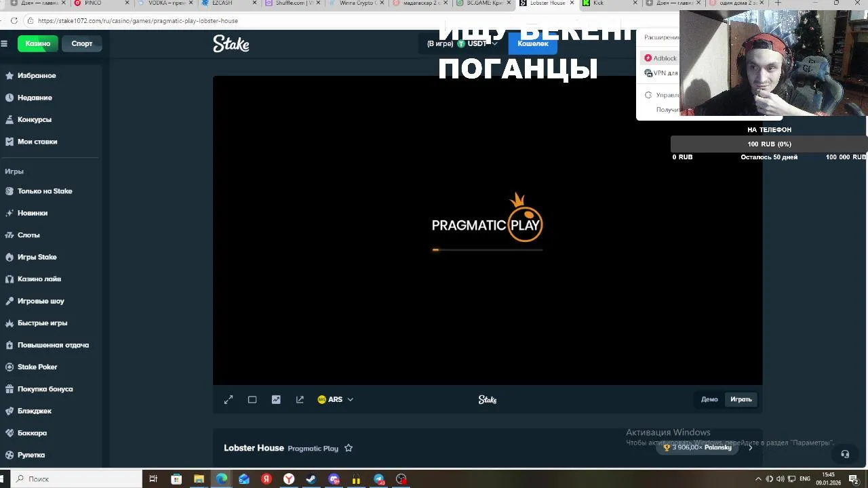Open Мои ставки in the sidebar
This screenshot has width=868, height=488.
[x=37, y=142]
